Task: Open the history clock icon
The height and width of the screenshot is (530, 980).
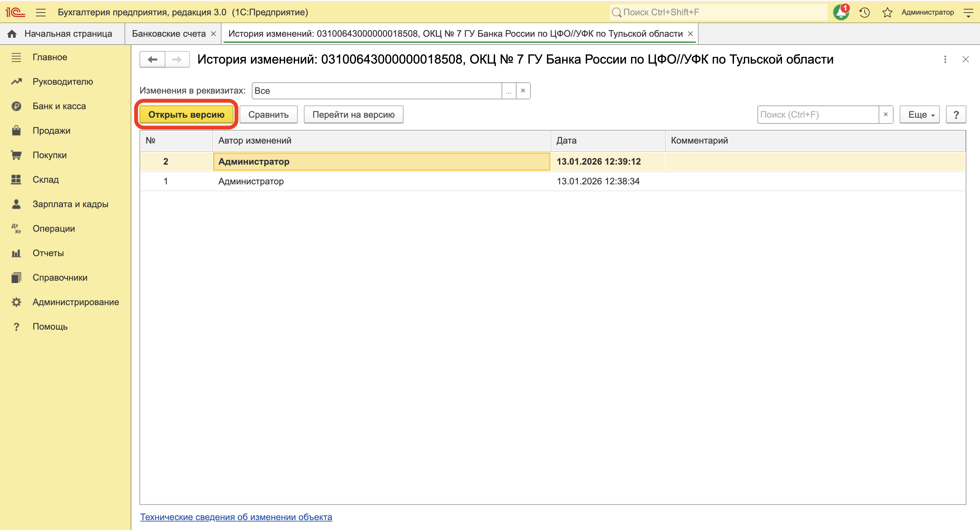Action: click(x=864, y=13)
